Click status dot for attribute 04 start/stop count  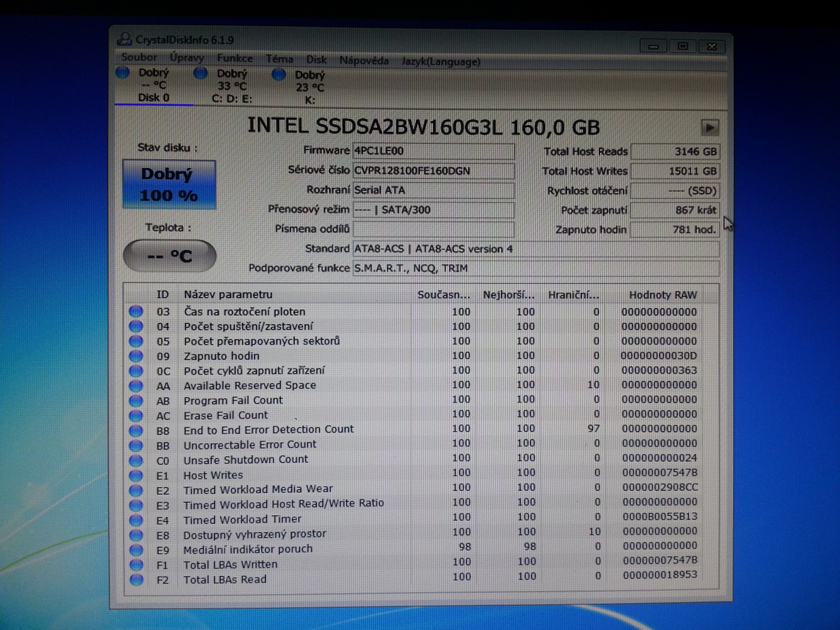coord(136,326)
